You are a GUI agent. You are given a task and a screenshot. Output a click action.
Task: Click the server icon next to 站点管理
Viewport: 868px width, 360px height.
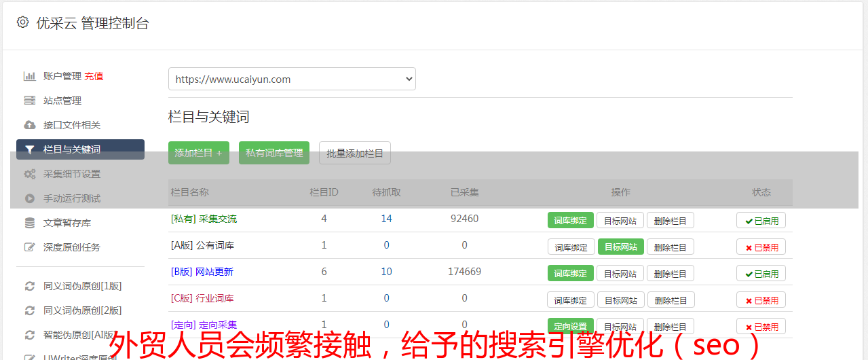(29, 101)
